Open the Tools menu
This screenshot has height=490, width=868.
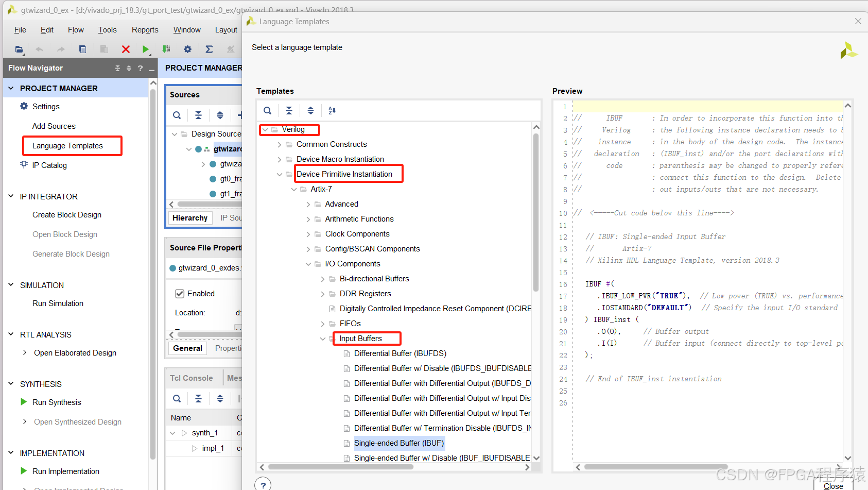(x=108, y=30)
